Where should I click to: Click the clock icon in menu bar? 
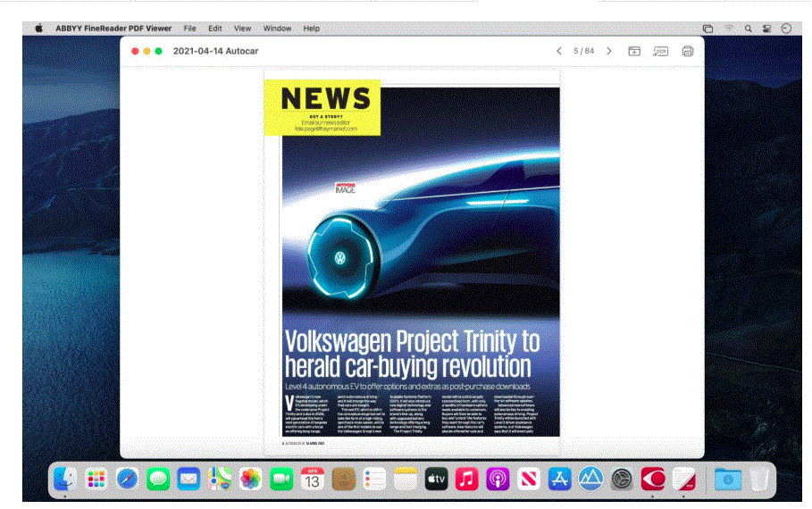(x=786, y=29)
